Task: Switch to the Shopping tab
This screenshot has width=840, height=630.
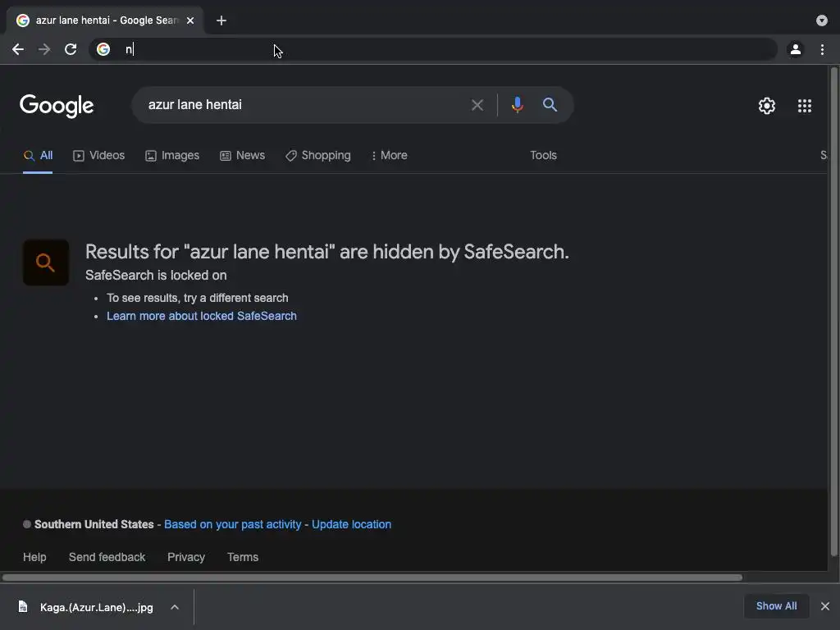Action: [x=317, y=155]
